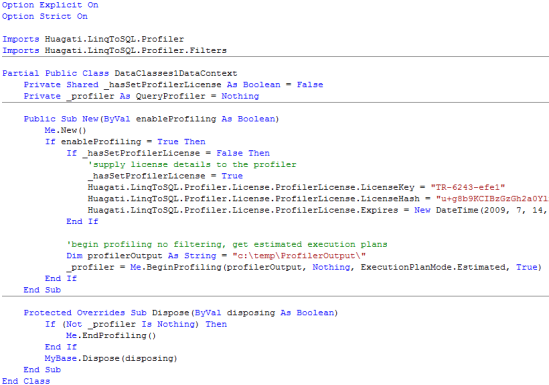
Task: Click the '_hasSetProfilerLicense = True' assignment
Action: pyautogui.click(x=165, y=176)
